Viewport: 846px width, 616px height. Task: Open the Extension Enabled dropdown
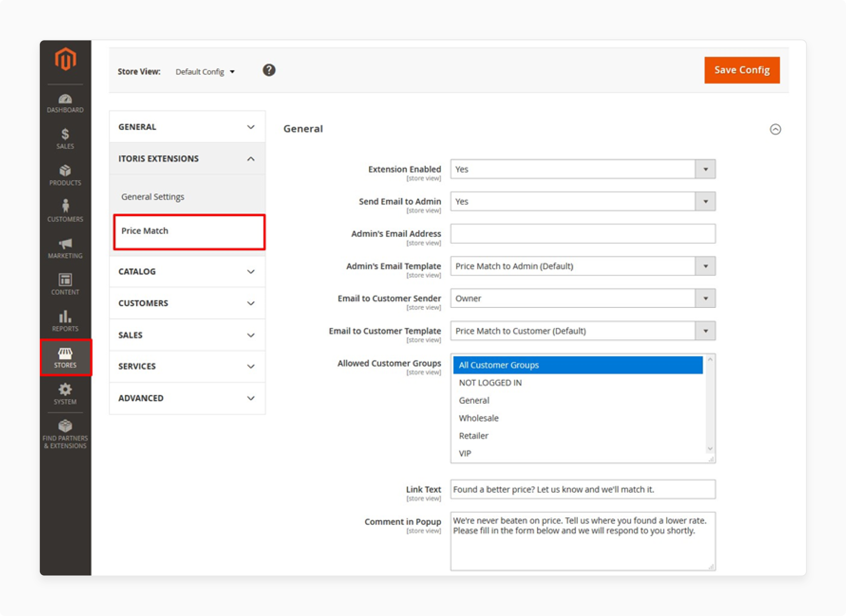pos(583,169)
